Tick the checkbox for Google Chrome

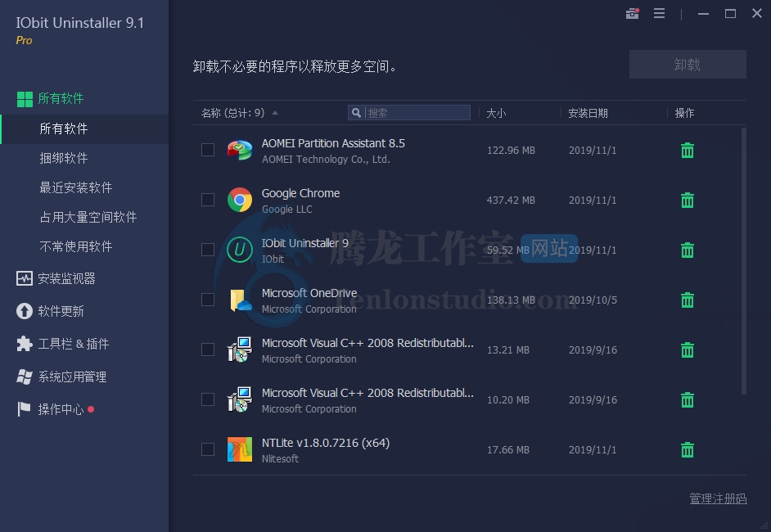pyautogui.click(x=208, y=200)
